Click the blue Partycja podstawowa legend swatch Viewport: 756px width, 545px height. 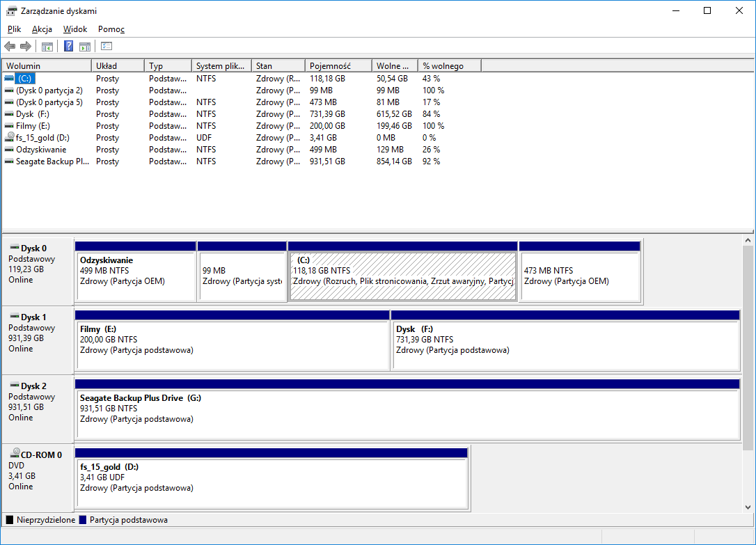(84, 520)
